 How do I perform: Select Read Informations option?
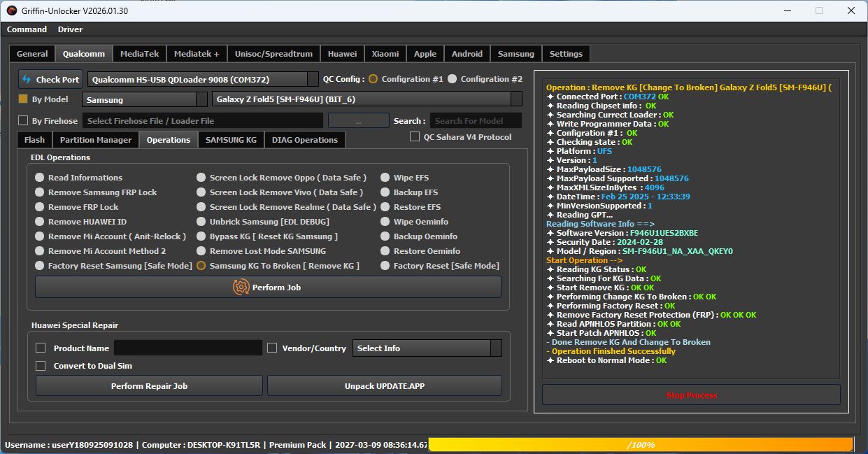pos(40,178)
